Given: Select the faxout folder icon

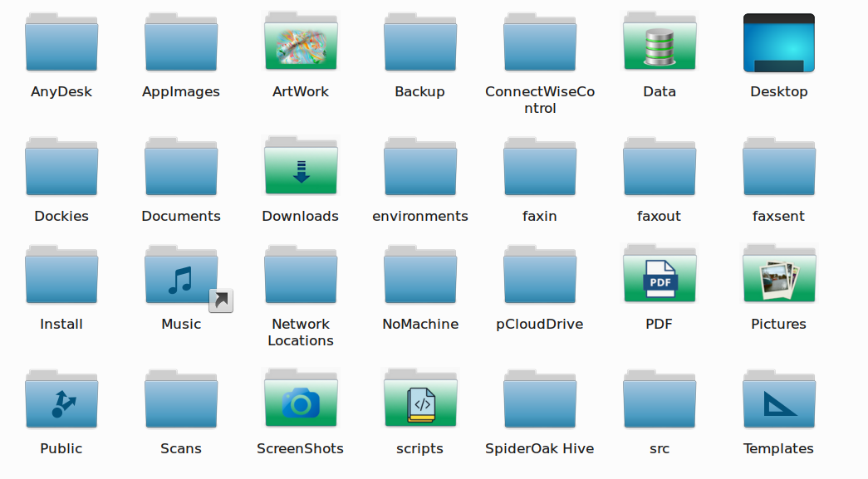Looking at the screenshot, I should coord(660,167).
